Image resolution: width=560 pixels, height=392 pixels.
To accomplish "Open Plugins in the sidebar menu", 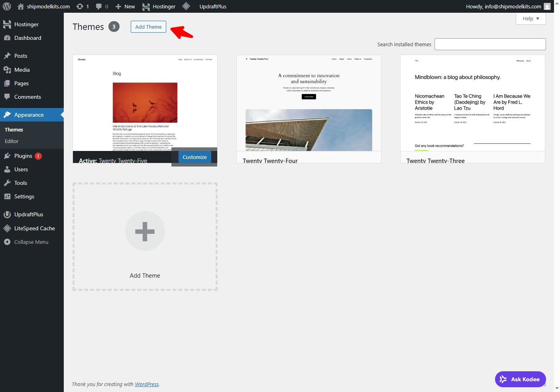I will pos(23,156).
